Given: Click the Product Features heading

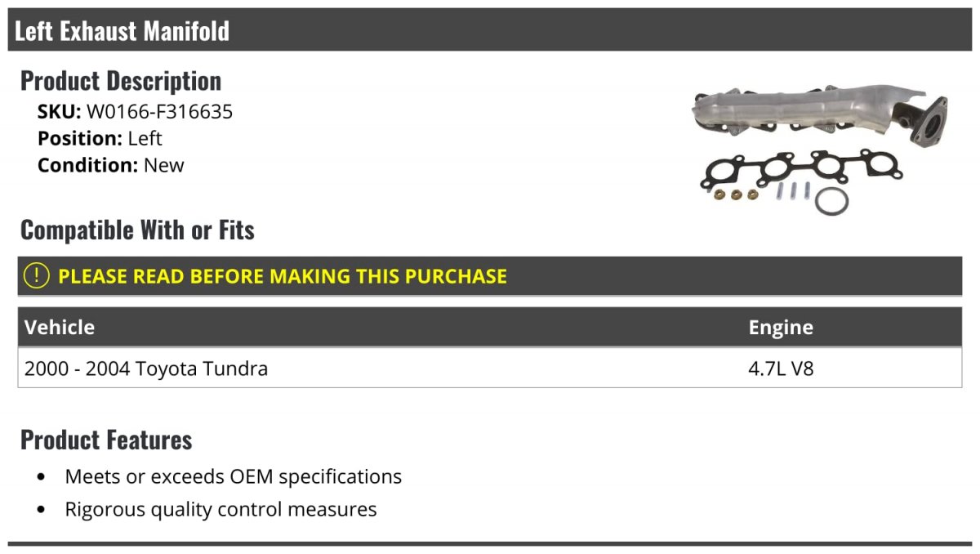Looking at the screenshot, I should coord(106,440).
